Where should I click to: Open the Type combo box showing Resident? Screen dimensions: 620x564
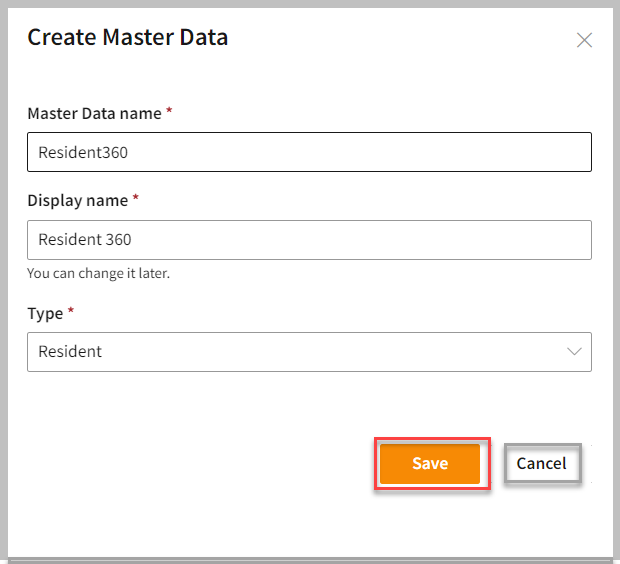tap(300, 352)
